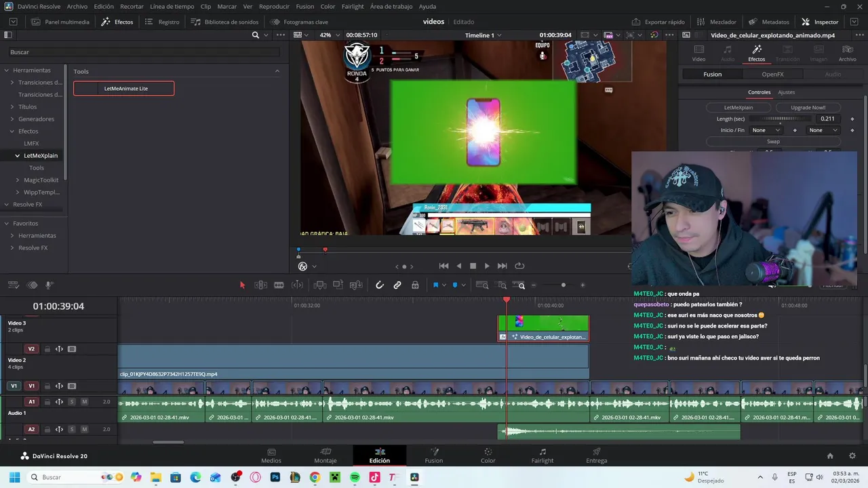Expand the Títulos tree item

pos(12,107)
